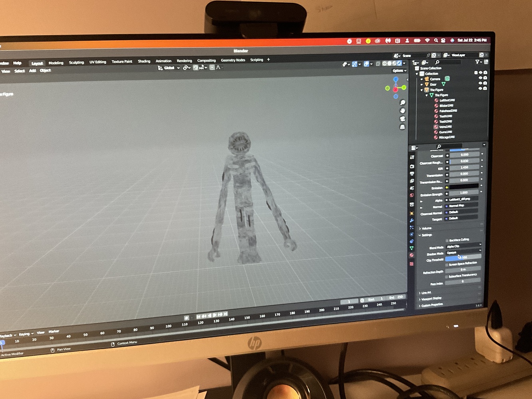
Task: Open the Modifier Properties wrench icon
Action: pos(412,219)
